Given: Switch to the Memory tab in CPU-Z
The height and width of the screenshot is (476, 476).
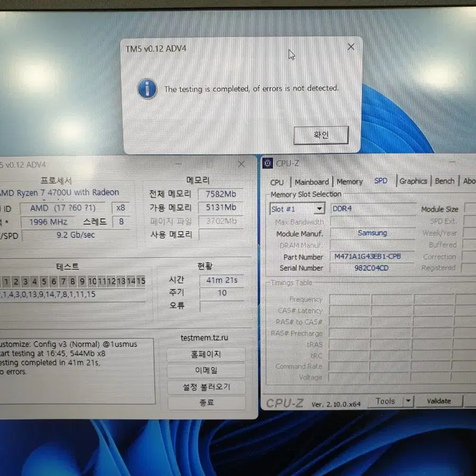Looking at the screenshot, I should 350,181.
